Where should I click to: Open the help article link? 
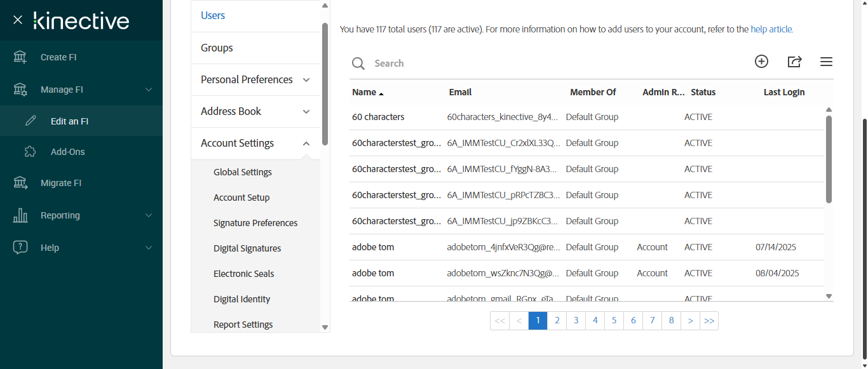(771, 29)
